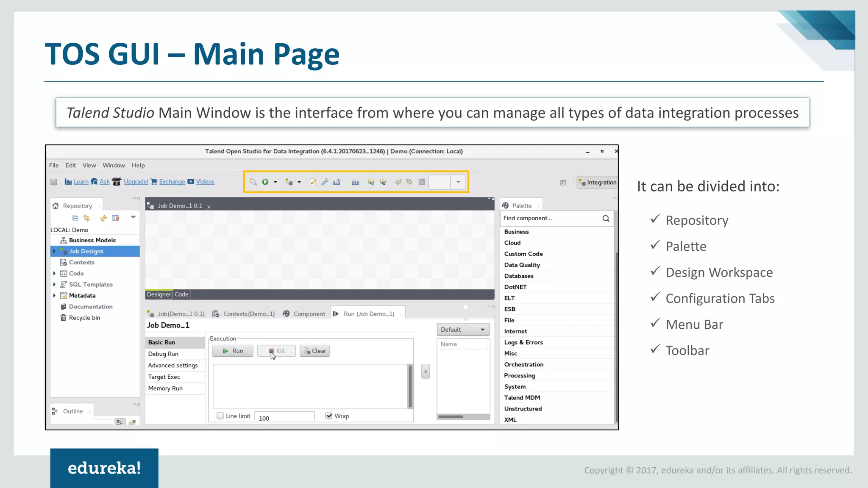Click the Repository filter icon

[x=115, y=218]
